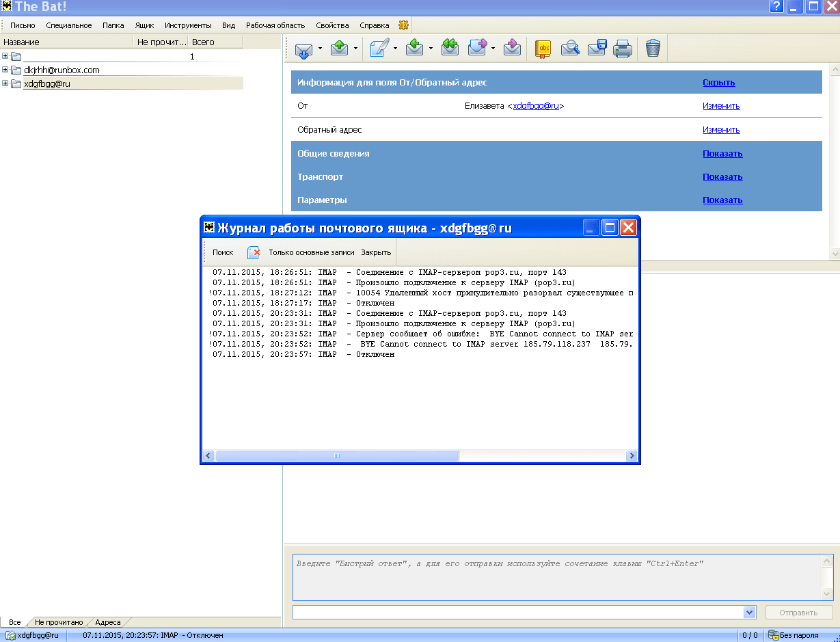Screen dimensions: 840x642
Task: Click the xdgfbgg@ru email link in От row
Action: pyautogui.click(x=537, y=106)
